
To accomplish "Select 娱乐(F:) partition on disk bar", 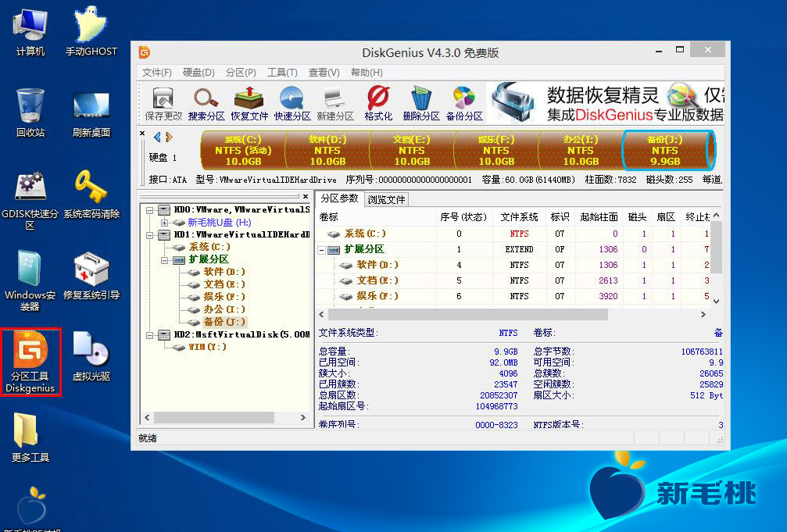I will [x=496, y=150].
